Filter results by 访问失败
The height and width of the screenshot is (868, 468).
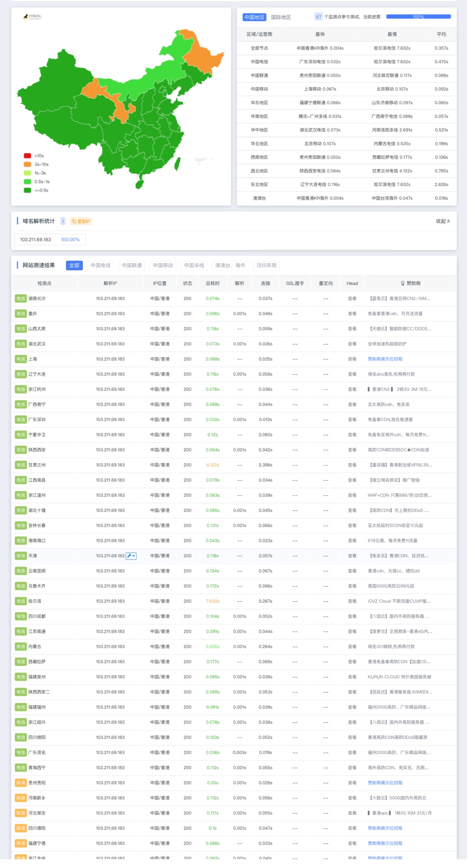tap(266, 265)
